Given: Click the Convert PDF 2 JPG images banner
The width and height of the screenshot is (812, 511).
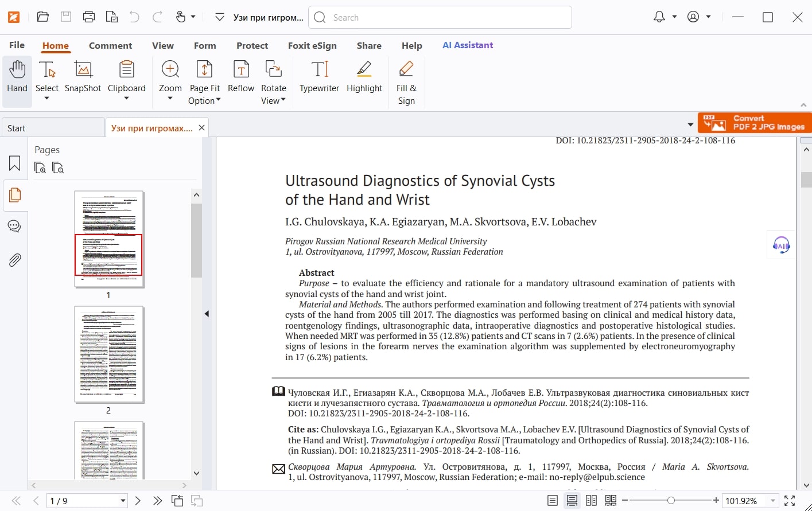Looking at the screenshot, I should pos(755,123).
